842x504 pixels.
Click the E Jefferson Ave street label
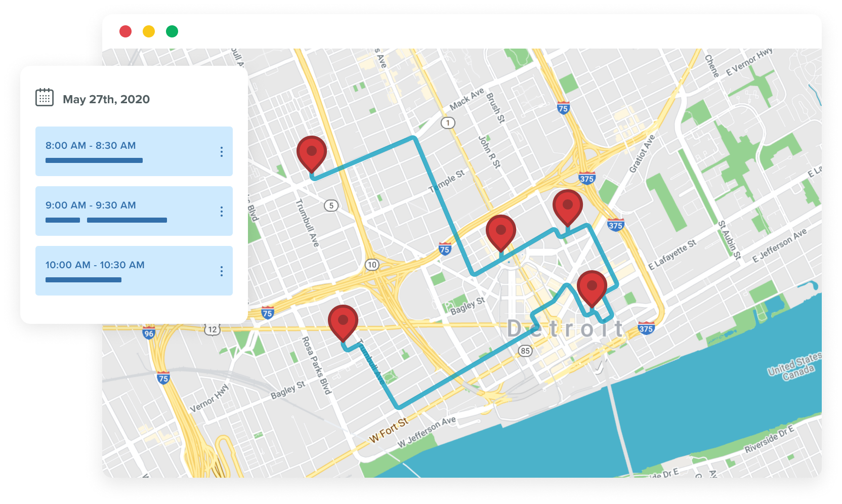click(779, 246)
